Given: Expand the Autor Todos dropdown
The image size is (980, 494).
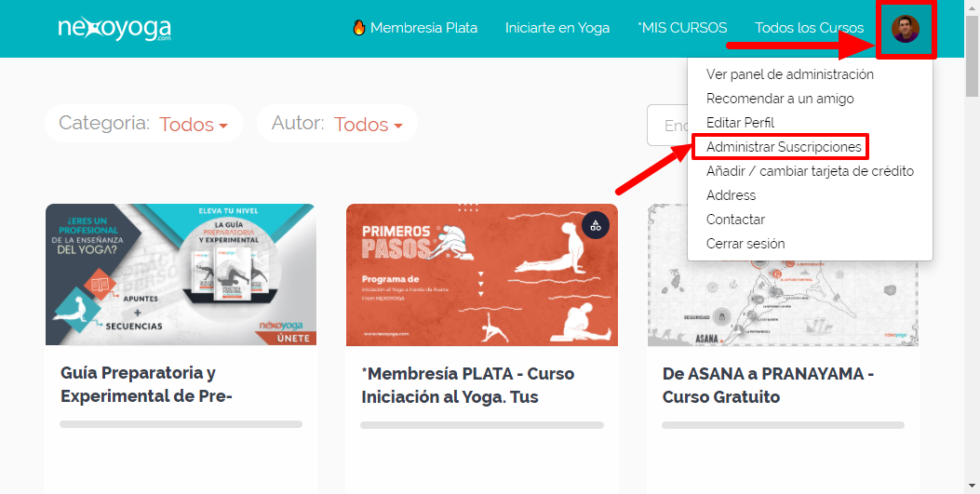Looking at the screenshot, I should (369, 125).
